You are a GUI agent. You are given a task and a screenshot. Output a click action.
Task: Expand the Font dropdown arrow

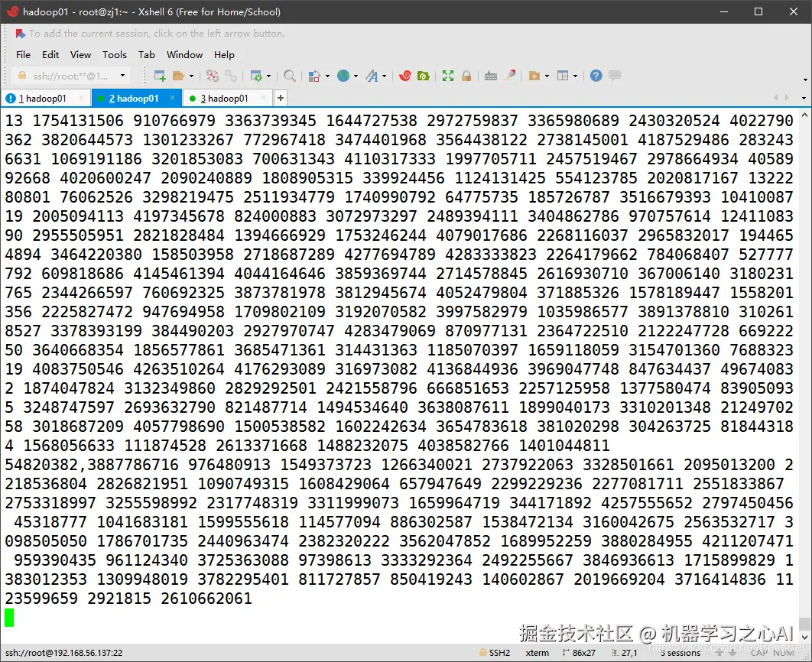(385, 76)
